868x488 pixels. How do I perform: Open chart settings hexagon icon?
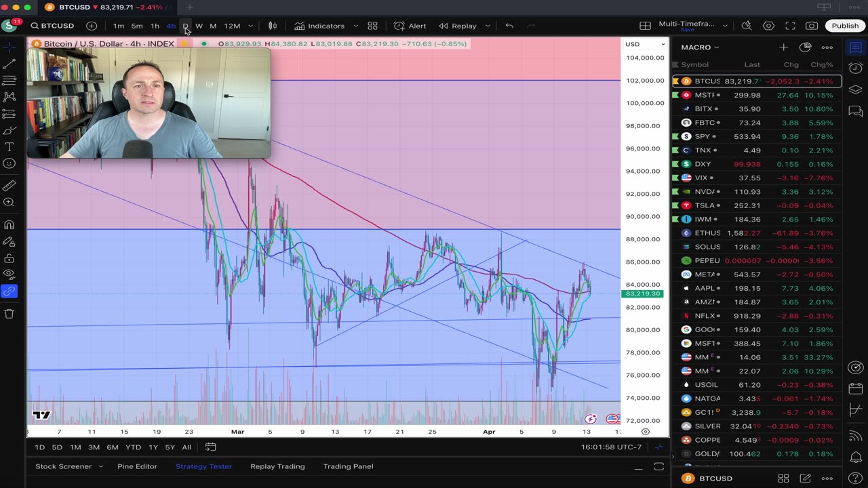(768, 26)
